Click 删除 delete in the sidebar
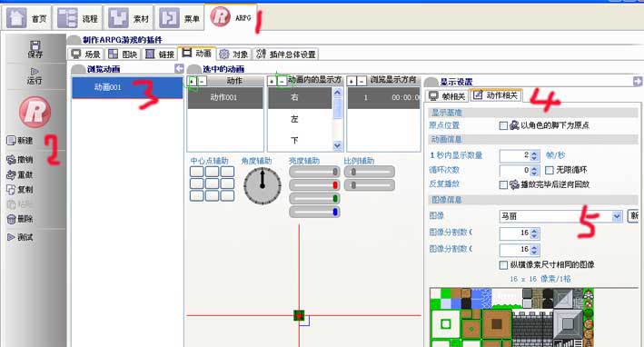Screen dimensions: 644x347 tap(20, 219)
